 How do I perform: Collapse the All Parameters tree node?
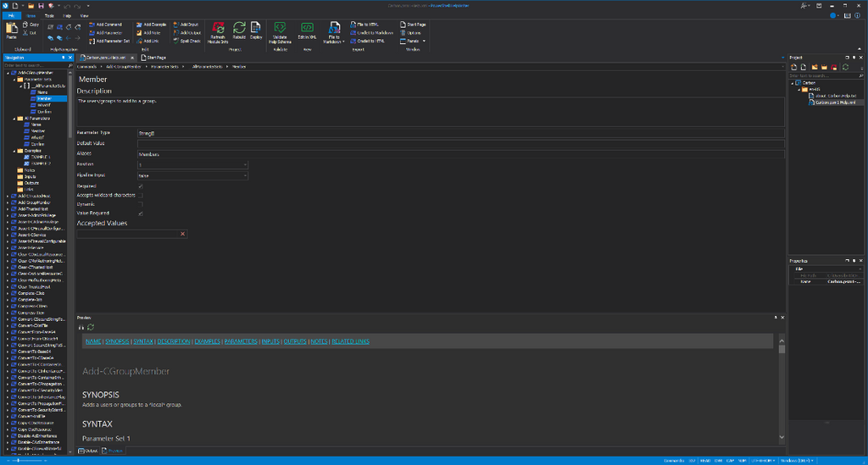[14, 119]
